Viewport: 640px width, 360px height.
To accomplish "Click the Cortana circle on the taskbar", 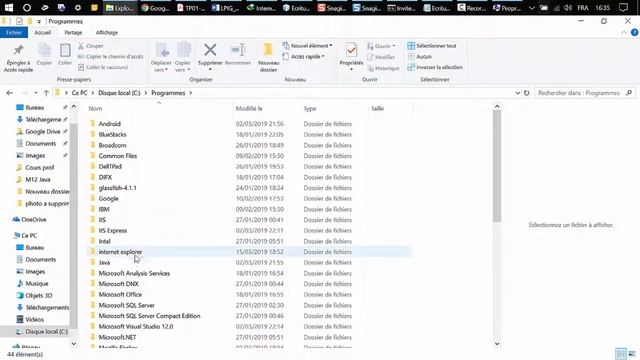I will [27, 7].
